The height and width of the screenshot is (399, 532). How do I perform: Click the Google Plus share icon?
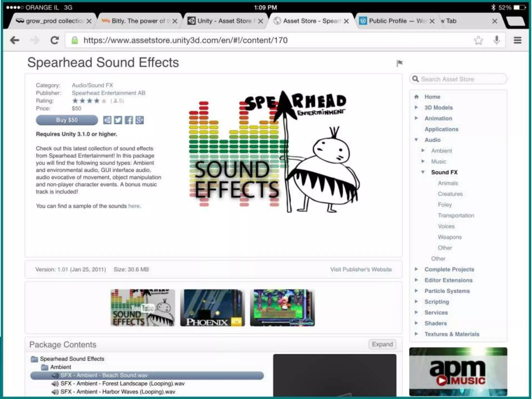(x=139, y=120)
